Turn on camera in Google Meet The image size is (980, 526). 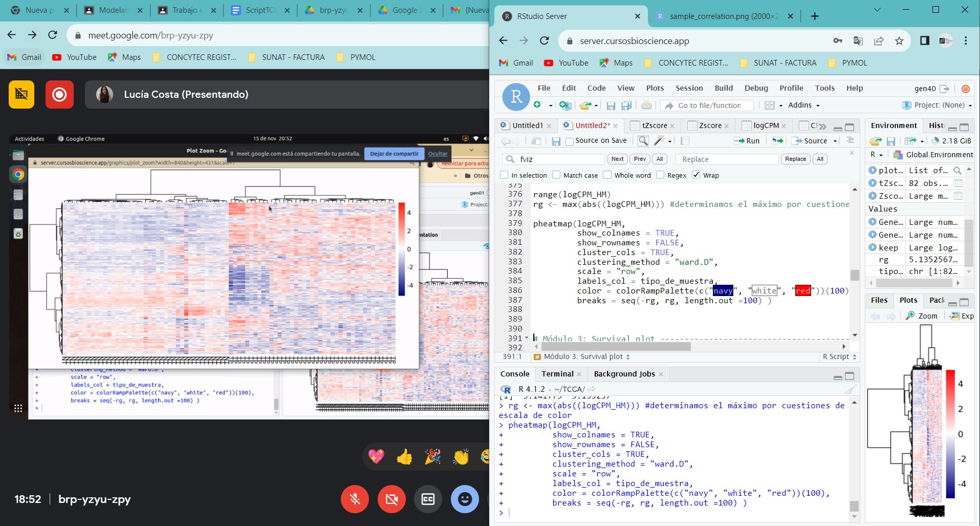click(x=391, y=499)
